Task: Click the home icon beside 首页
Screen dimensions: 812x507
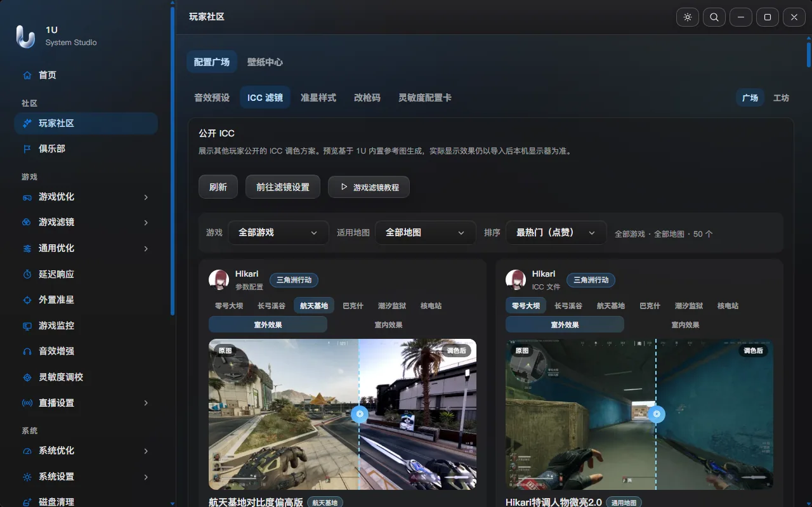Action: [27, 75]
